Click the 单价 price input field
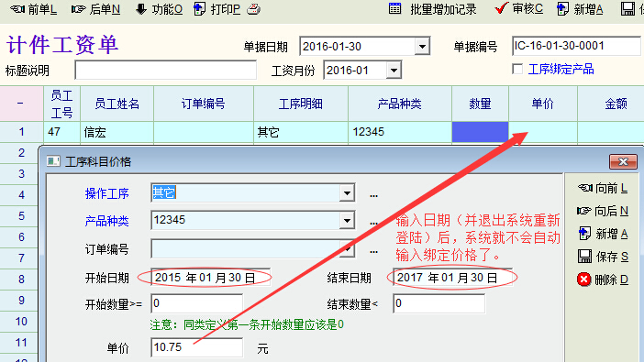644x362 pixels. [196, 347]
